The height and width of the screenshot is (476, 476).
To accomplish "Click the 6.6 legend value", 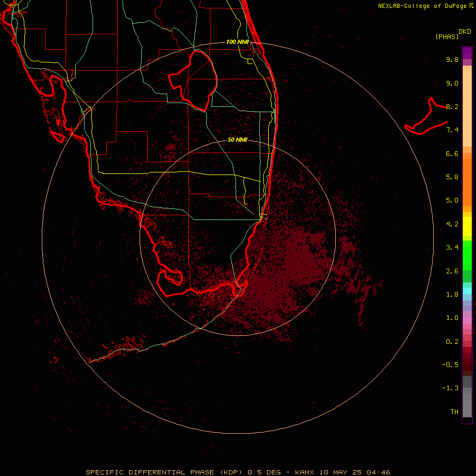I will pyautogui.click(x=452, y=153).
